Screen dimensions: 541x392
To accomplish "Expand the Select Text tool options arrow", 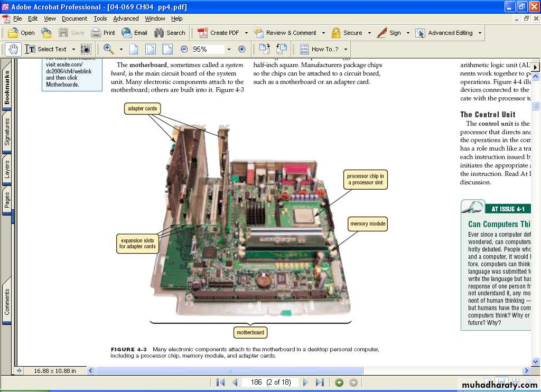I will click(x=72, y=49).
